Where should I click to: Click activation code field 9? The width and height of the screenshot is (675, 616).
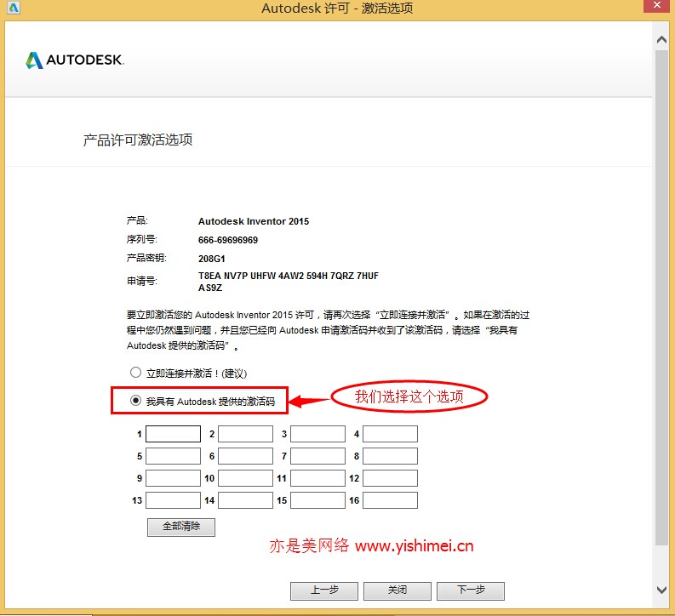(x=173, y=478)
